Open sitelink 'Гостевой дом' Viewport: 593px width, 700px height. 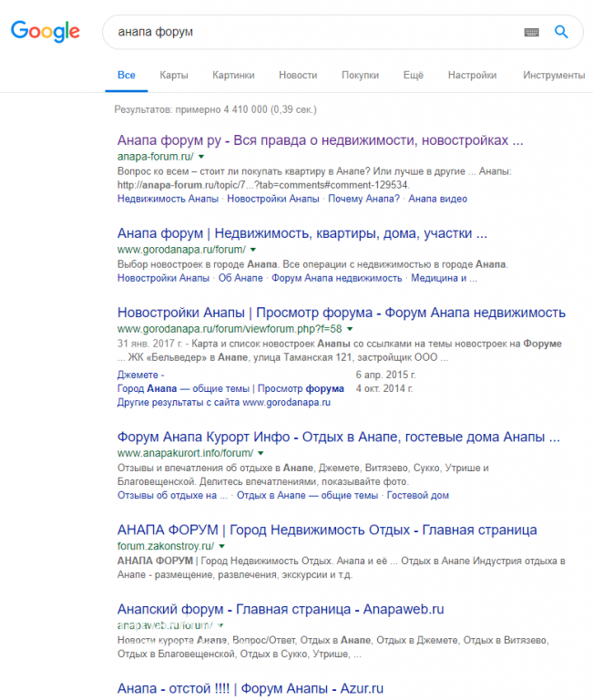[x=417, y=495]
